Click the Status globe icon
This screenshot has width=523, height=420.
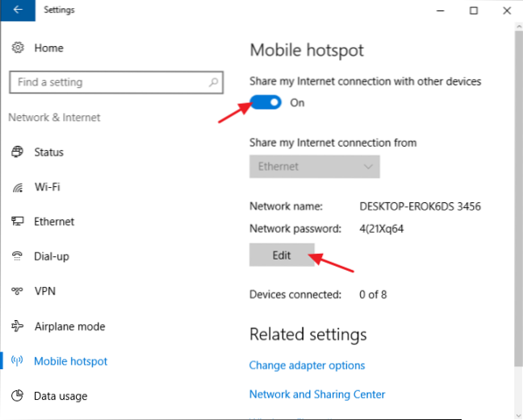click(x=17, y=152)
